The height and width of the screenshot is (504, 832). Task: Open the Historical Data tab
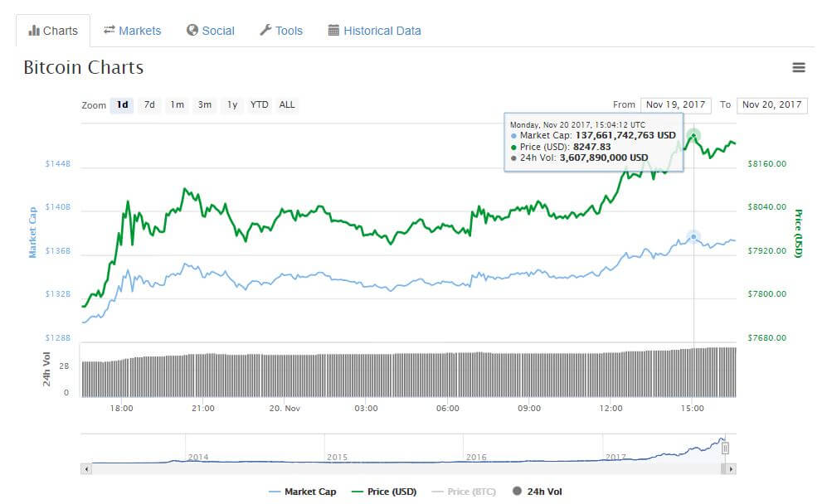(375, 31)
